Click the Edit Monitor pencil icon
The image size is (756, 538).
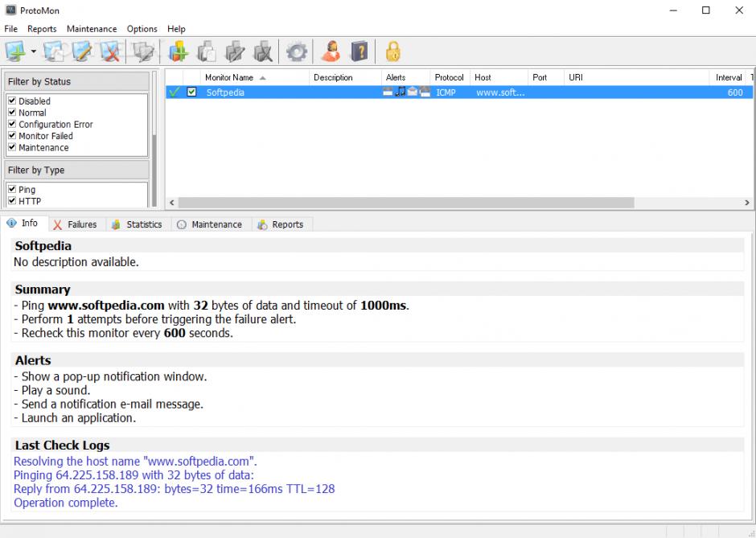(x=83, y=51)
